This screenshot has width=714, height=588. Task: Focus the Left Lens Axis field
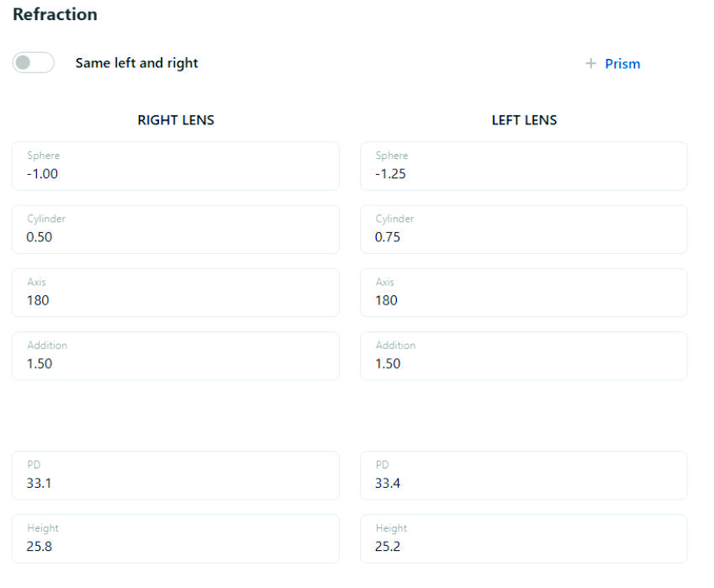coord(523,293)
